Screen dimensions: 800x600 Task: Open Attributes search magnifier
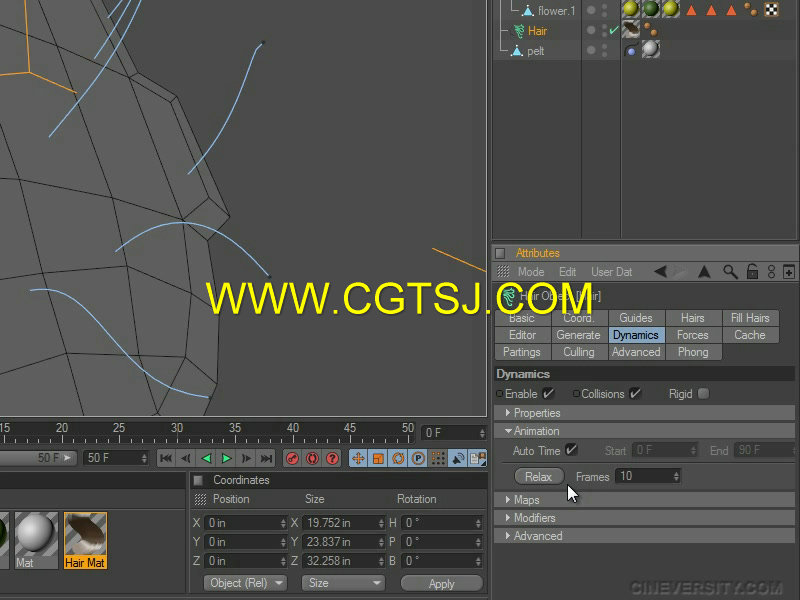(x=730, y=272)
